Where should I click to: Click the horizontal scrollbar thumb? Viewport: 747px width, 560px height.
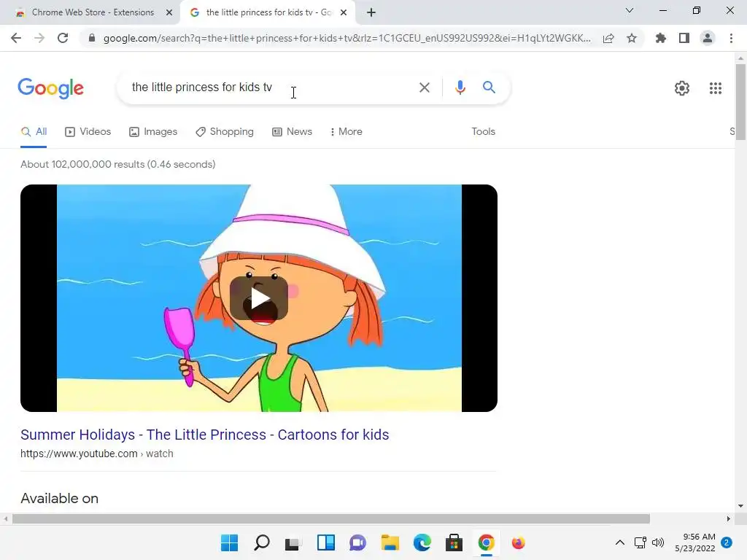pyautogui.click(x=331, y=518)
